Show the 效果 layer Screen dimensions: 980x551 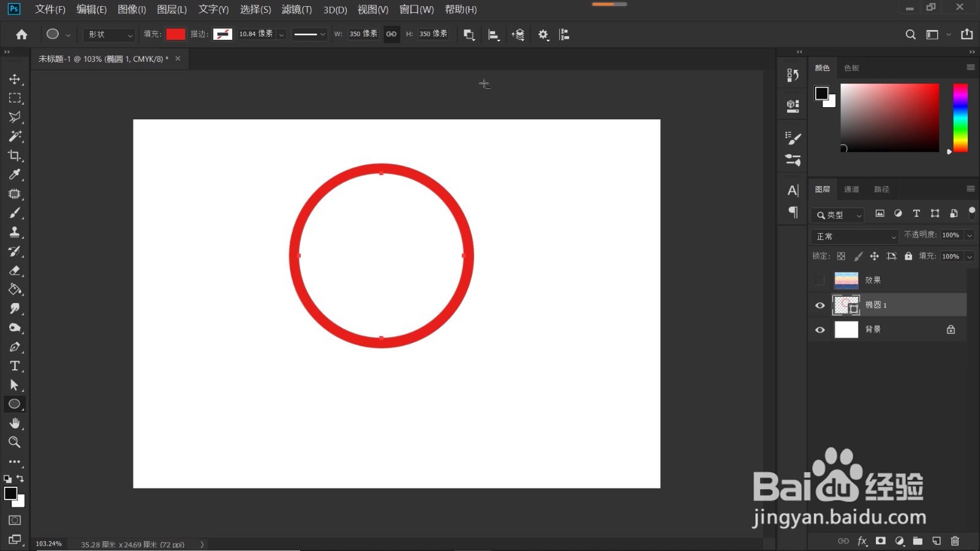pos(820,280)
